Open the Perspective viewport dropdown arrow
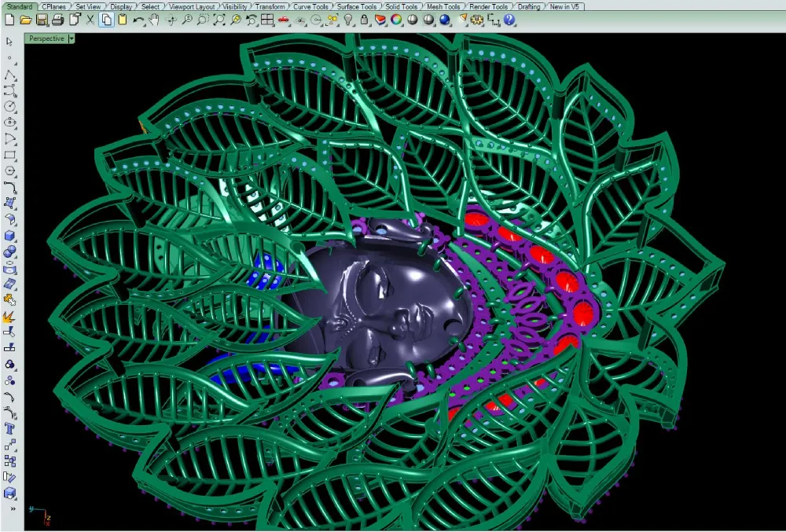The height and width of the screenshot is (532, 786). click(72, 39)
